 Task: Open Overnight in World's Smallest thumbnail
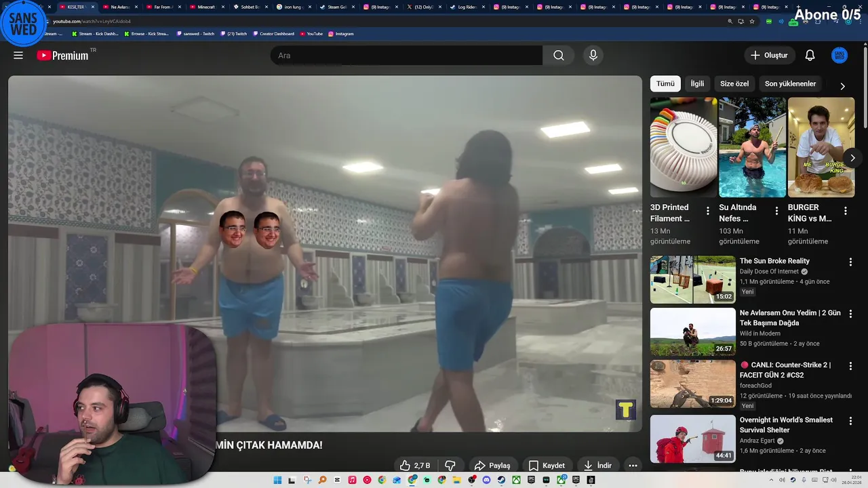(x=692, y=439)
